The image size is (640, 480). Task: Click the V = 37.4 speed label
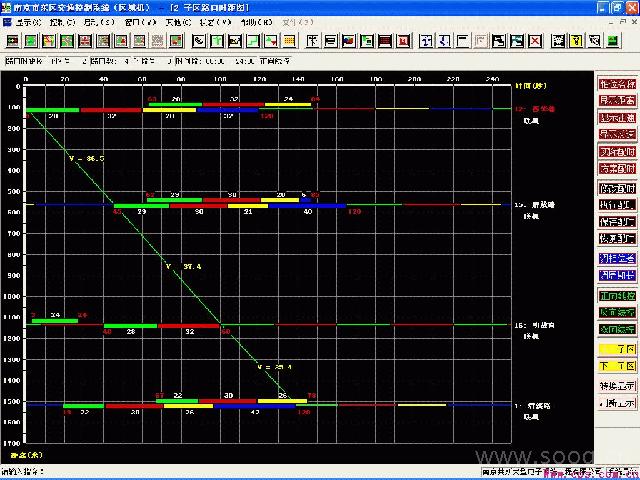(184, 266)
